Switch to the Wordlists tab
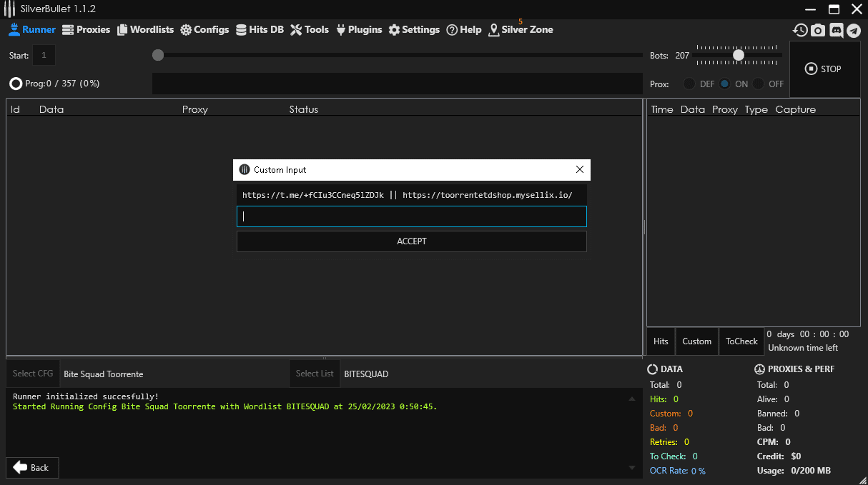Viewport: 868px width, 485px height. tap(146, 30)
